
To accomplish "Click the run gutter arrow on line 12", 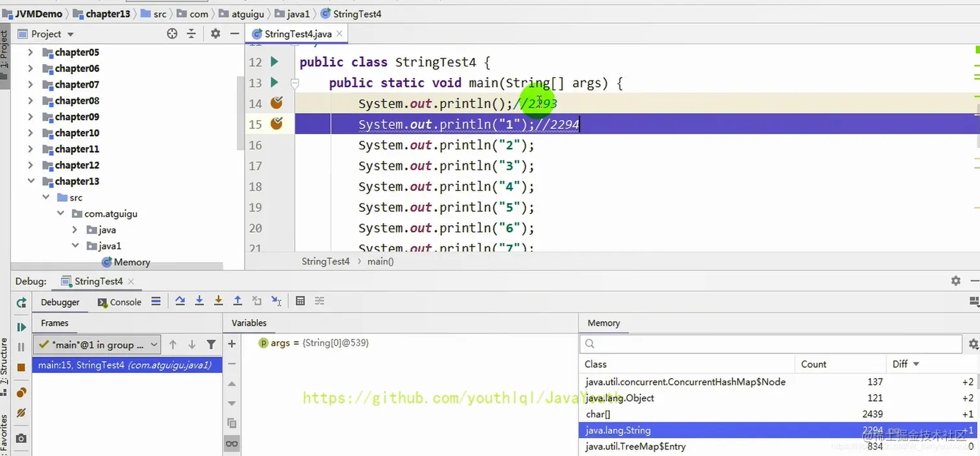I will pyautogui.click(x=274, y=62).
